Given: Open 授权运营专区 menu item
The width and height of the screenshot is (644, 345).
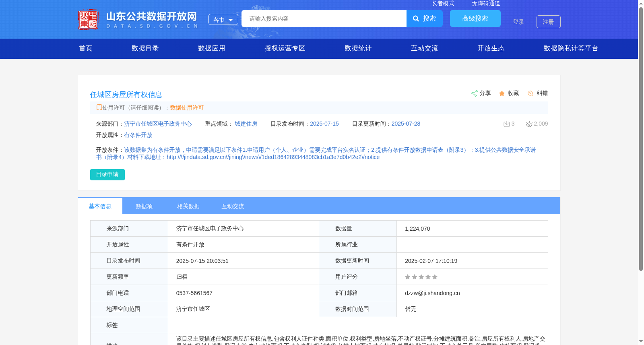Looking at the screenshot, I should [x=285, y=48].
